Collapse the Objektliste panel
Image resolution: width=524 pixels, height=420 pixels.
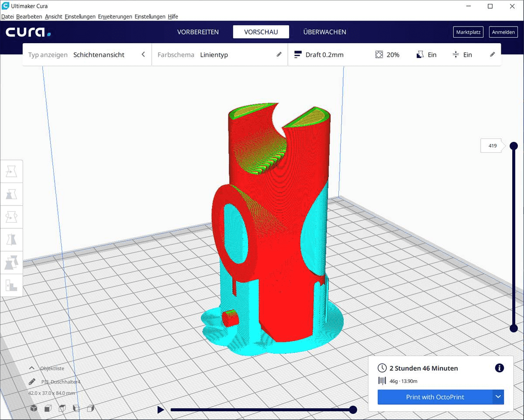click(x=32, y=368)
